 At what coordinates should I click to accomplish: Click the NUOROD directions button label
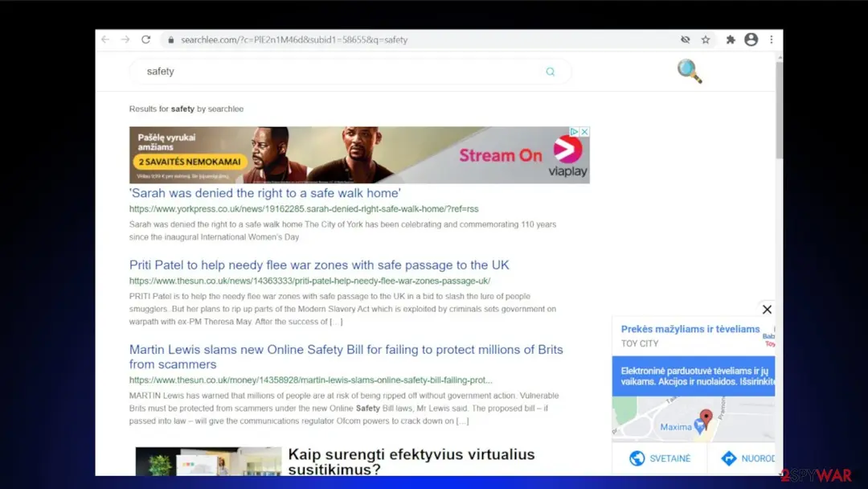[758, 458]
